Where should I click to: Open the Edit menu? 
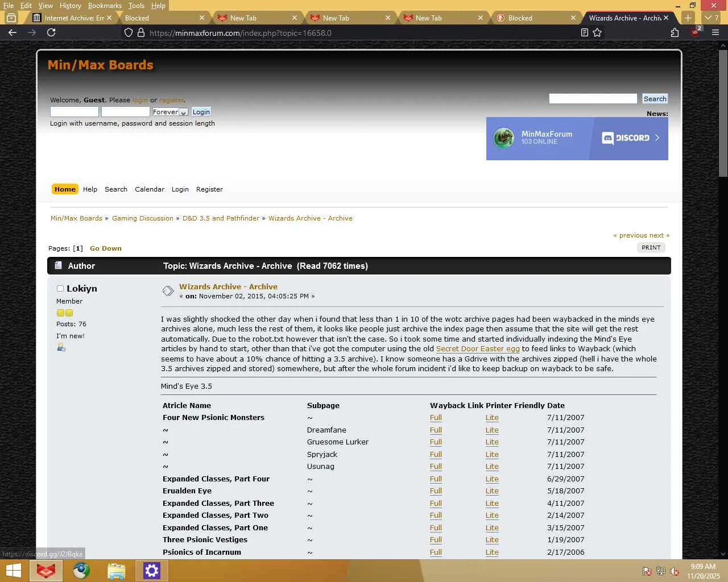[x=26, y=5]
